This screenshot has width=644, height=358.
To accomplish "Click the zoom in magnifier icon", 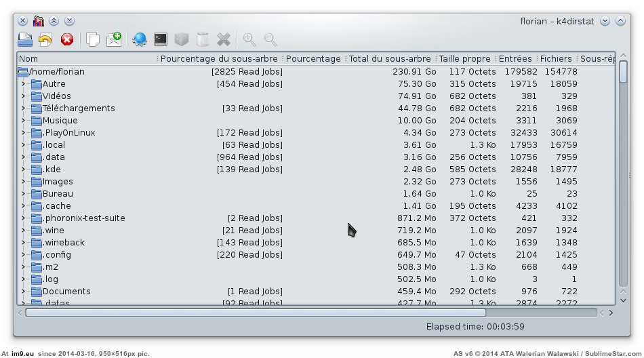I will tap(249, 39).
